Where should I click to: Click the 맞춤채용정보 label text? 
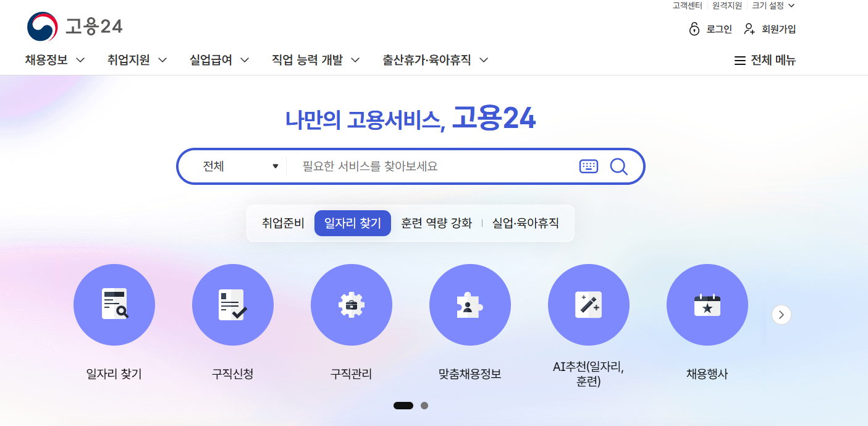coord(470,374)
